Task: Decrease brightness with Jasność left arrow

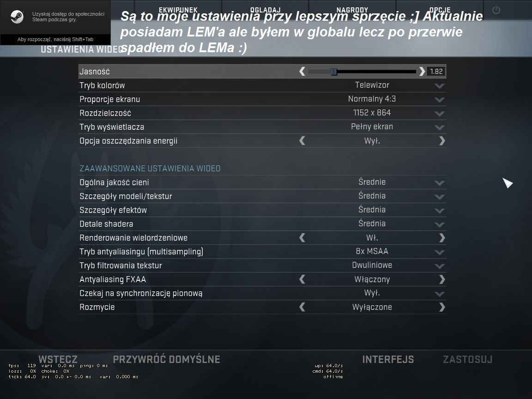Action: tap(302, 71)
